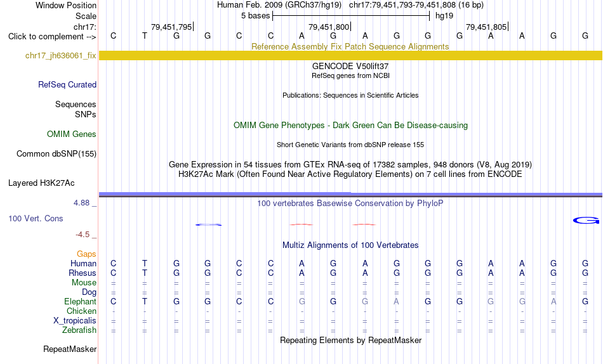This screenshot has width=603, height=364.
Task: Select the Rhesus alignment row label
Action: pos(83,273)
